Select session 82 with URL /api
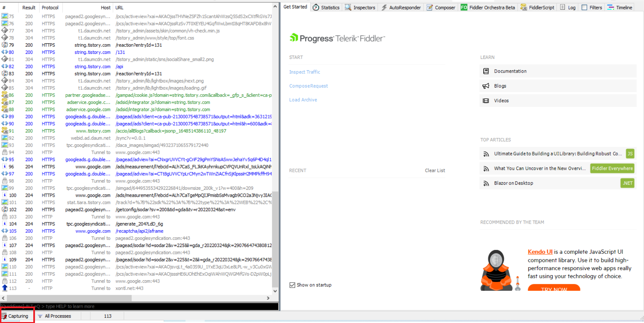Image resolution: width=644 pixels, height=323 pixels. (x=136, y=67)
